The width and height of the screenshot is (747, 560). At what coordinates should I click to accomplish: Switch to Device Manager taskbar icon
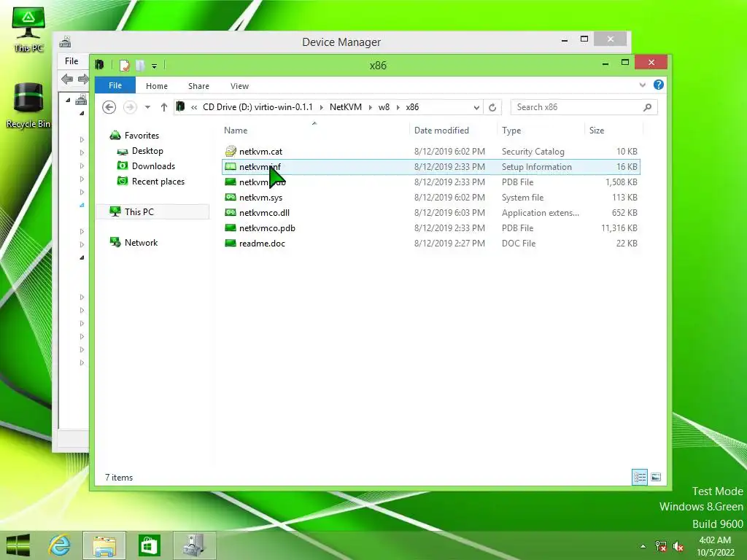click(194, 545)
